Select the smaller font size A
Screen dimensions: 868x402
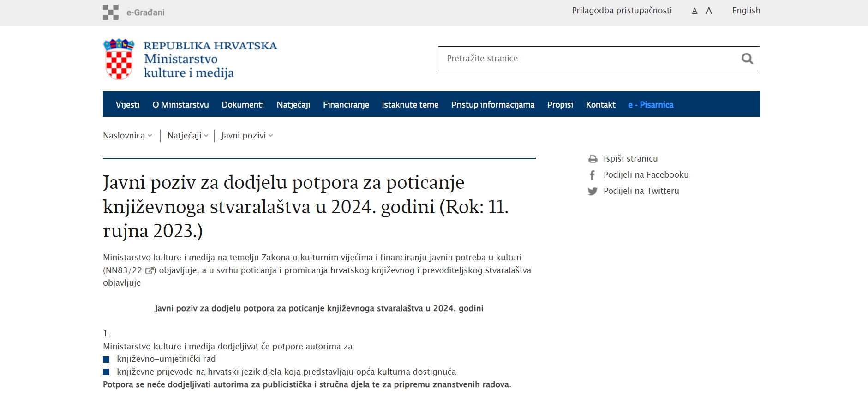coord(694,11)
